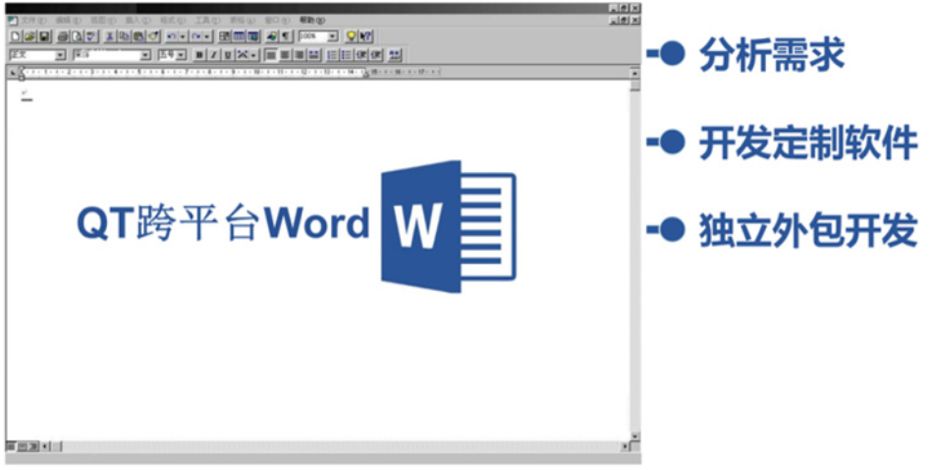Click the Redo arrow icon
The image size is (933, 470).
[196, 36]
